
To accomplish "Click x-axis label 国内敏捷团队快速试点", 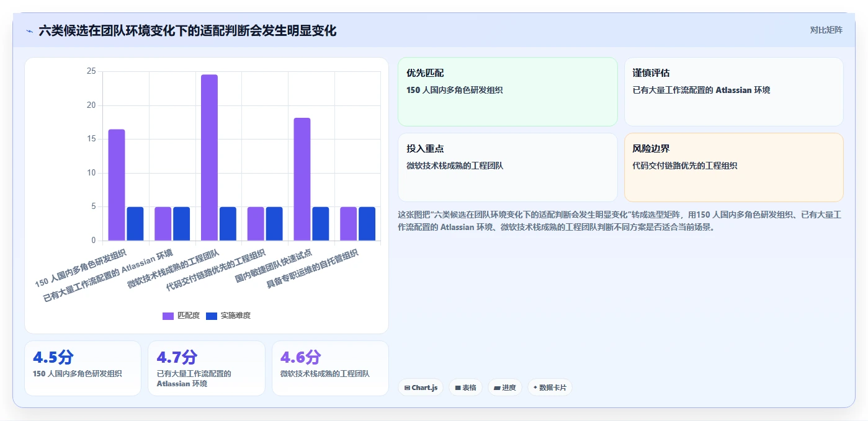I will (x=274, y=265).
